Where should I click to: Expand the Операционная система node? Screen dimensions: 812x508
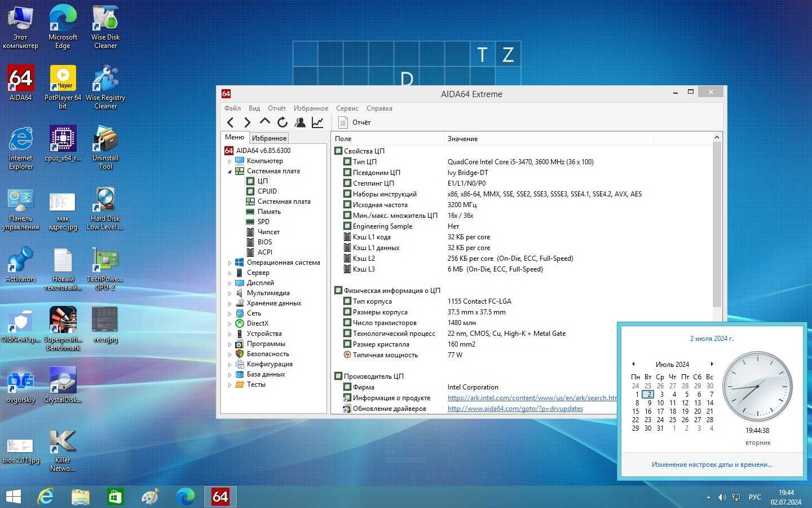[230, 263]
